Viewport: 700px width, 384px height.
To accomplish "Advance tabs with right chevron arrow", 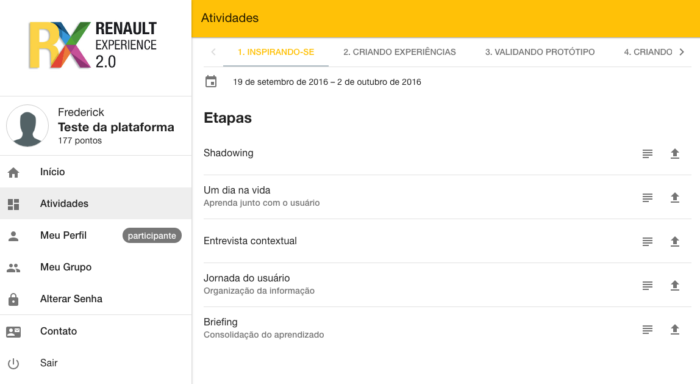I will [x=682, y=52].
